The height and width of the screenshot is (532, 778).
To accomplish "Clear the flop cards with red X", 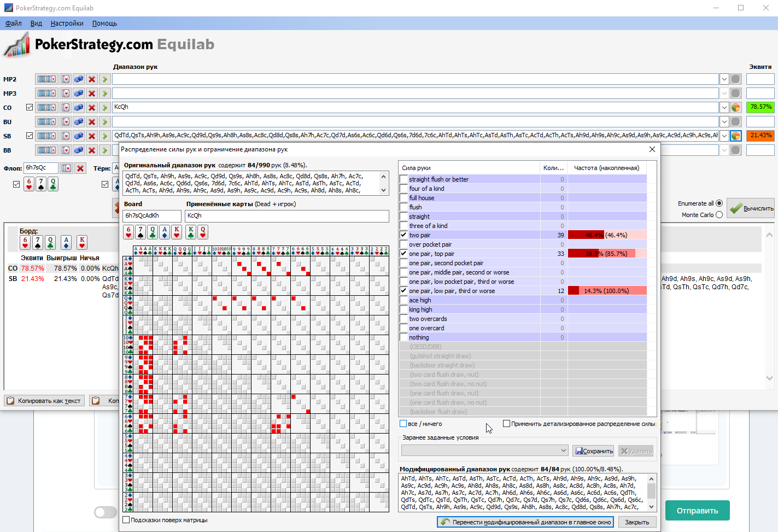I will tap(80, 168).
